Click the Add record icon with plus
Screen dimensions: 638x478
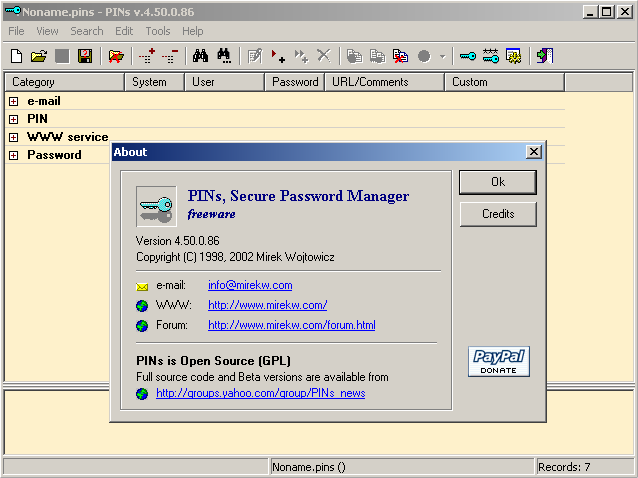click(x=146, y=56)
